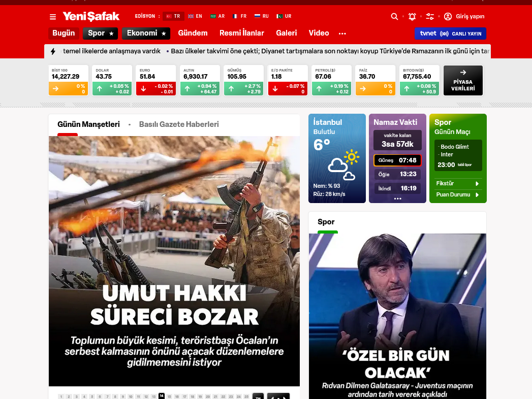
Task: Expand more prayer times dots
Action: 397,198
